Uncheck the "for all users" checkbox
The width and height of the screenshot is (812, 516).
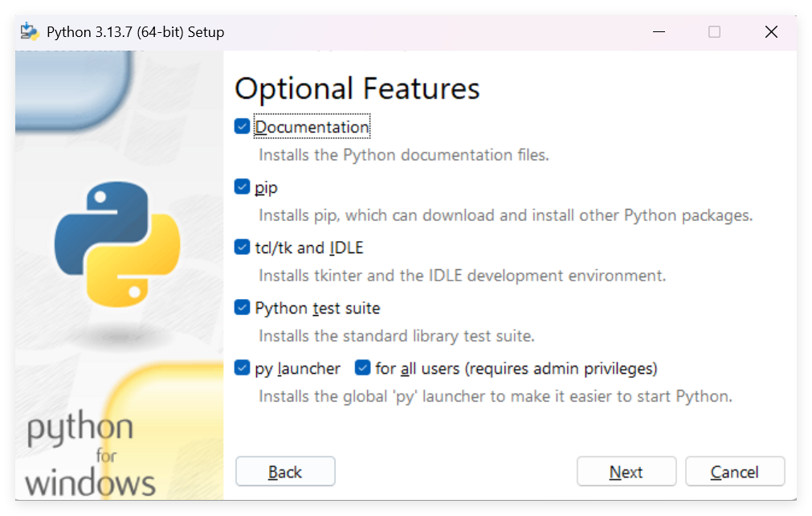[x=362, y=368]
